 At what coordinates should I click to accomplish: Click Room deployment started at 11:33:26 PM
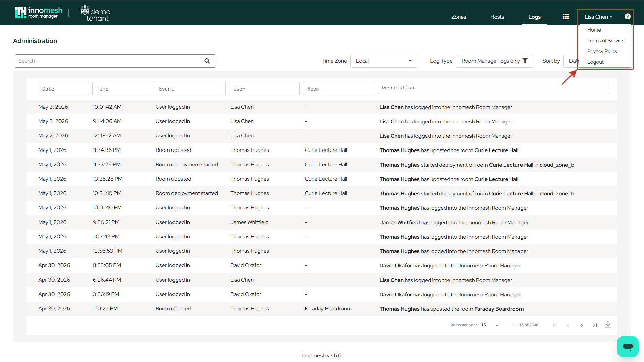(187, 165)
